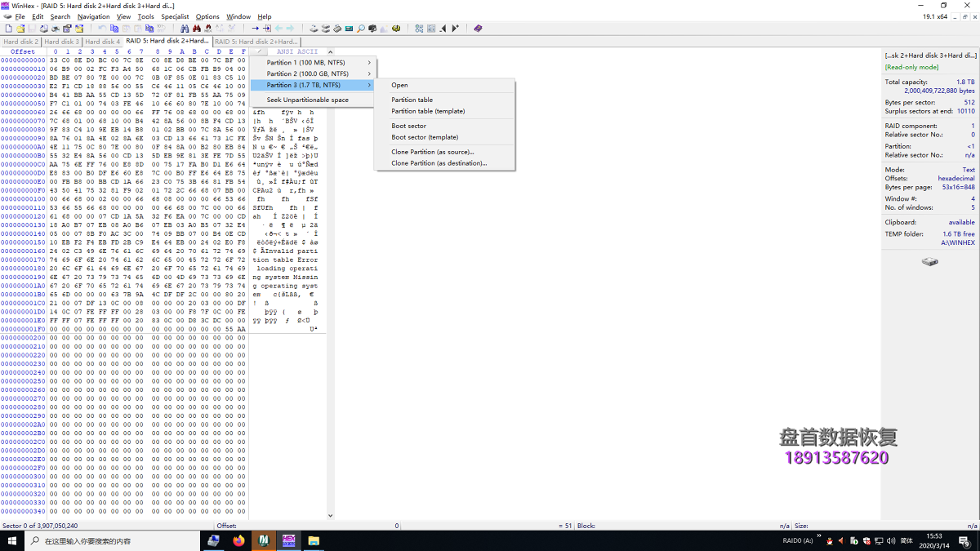Click the drive icon in the info panel

pos(930,261)
